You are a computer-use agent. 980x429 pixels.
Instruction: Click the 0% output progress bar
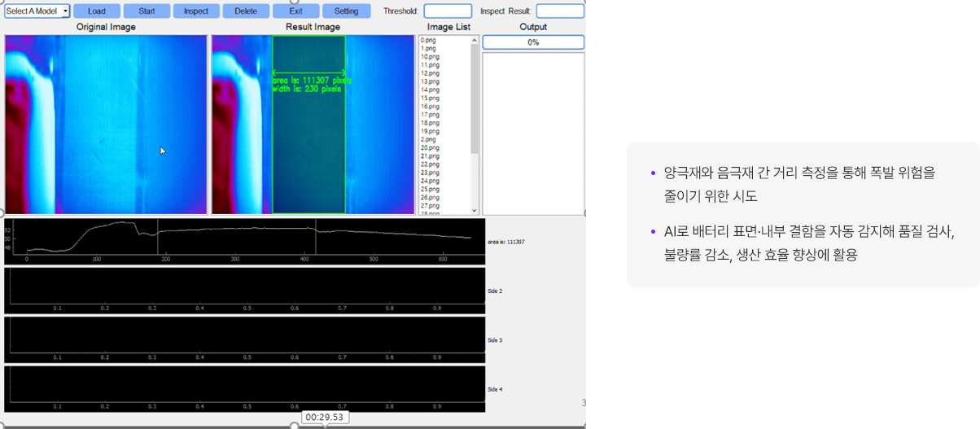pyautogui.click(x=533, y=42)
